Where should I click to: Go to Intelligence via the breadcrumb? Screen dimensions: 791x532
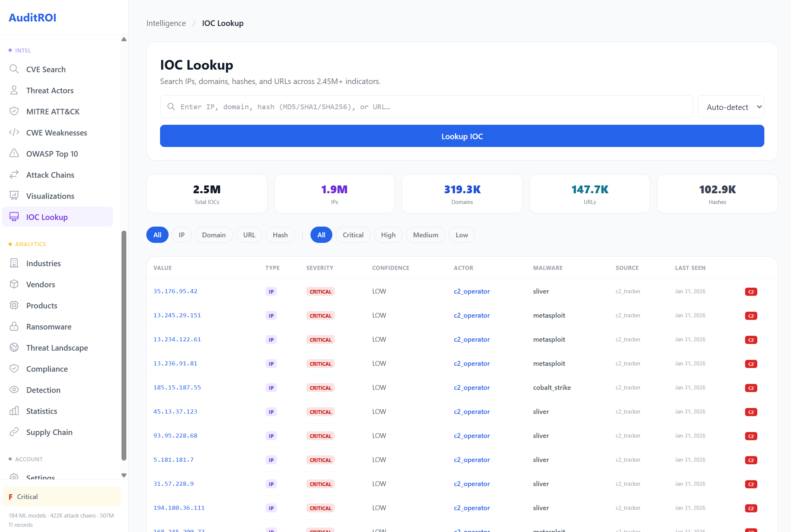click(x=166, y=23)
